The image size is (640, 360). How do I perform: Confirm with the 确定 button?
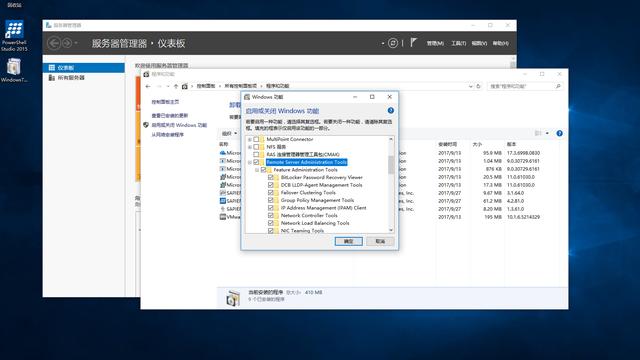coord(349,241)
